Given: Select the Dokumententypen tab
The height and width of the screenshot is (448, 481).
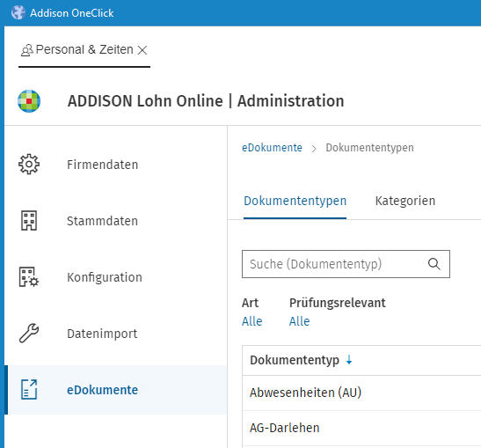Looking at the screenshot, I should pos(295,201).
